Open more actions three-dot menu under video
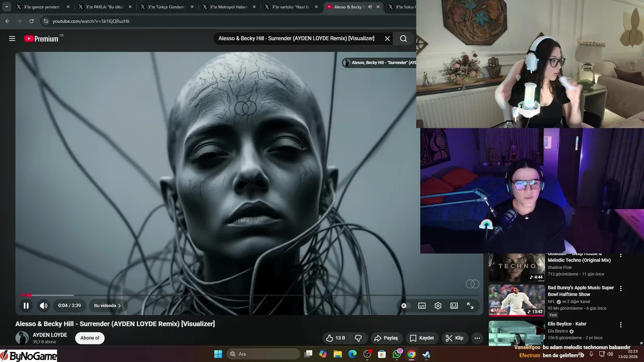This screenshot has width=644, height=362. [477, 338]
